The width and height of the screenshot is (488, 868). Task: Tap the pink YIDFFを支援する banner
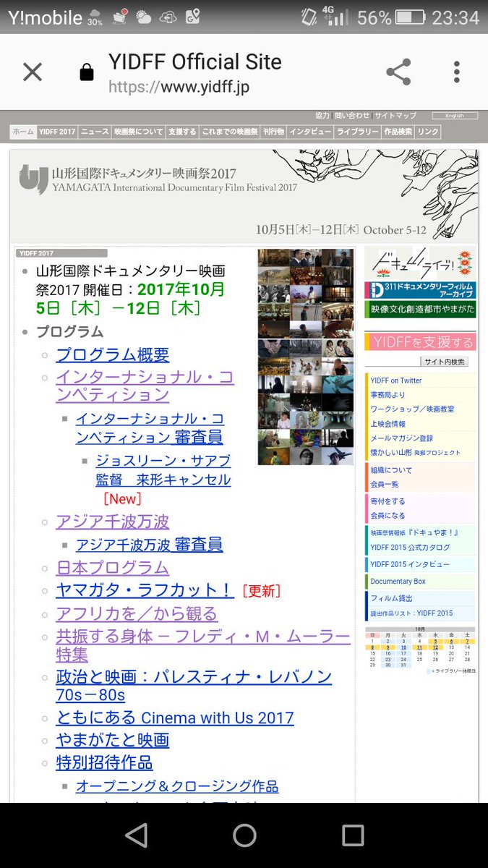(x=420, y=341)
